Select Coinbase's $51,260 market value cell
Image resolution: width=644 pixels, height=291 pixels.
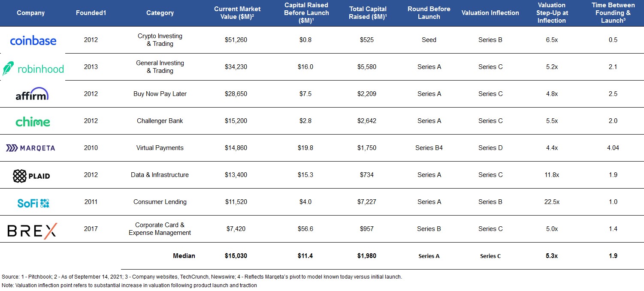[x=236, y=40]
